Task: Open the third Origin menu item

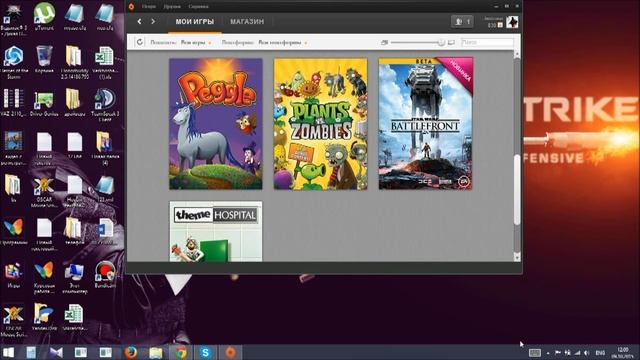Action: [198, 7]
